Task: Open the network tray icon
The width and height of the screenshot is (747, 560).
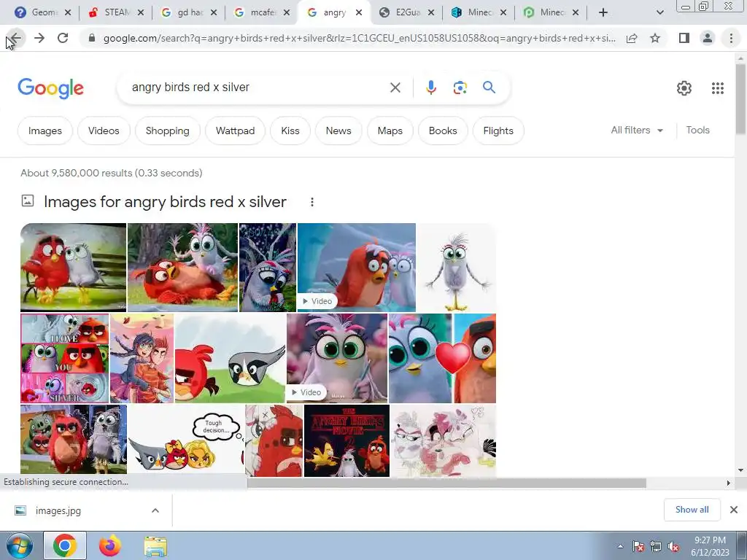Action: [656, 547]
